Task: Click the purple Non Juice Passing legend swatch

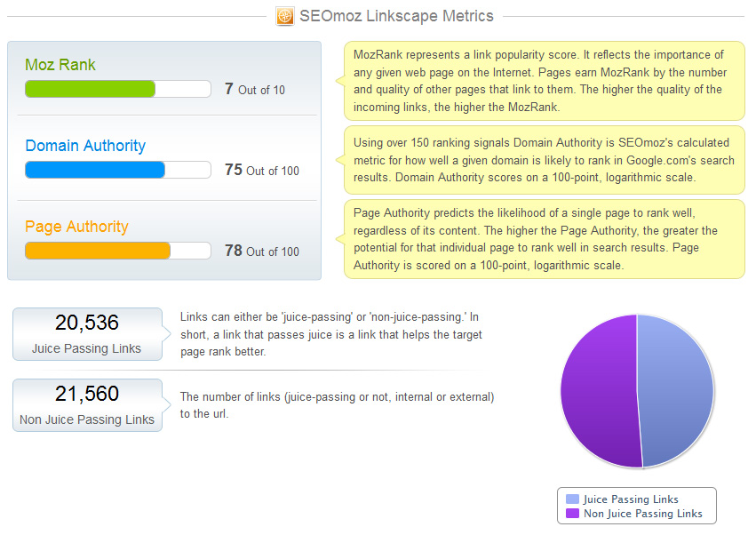Action: click(572, 513)
